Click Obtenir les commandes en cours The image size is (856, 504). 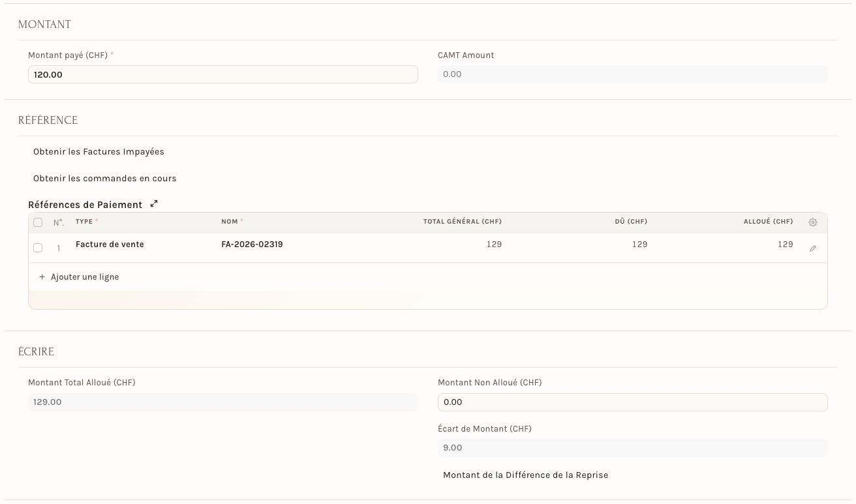click(x=105, y=179)
